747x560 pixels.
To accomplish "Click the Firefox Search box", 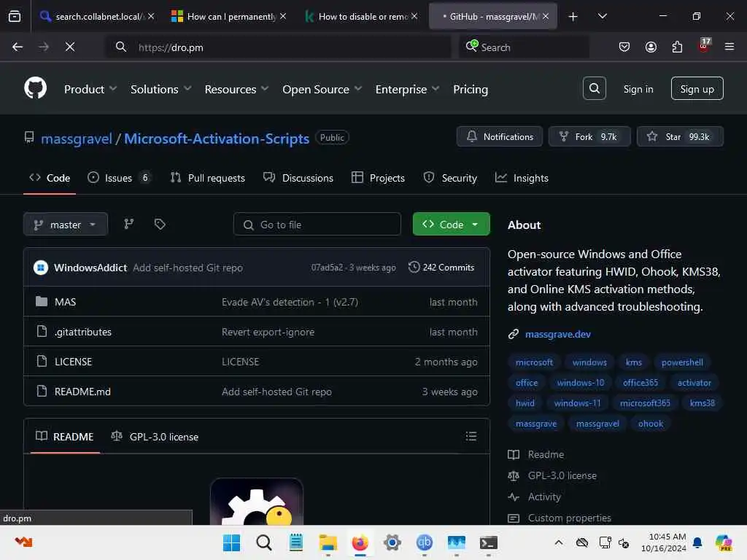I will tap(524, 47).
